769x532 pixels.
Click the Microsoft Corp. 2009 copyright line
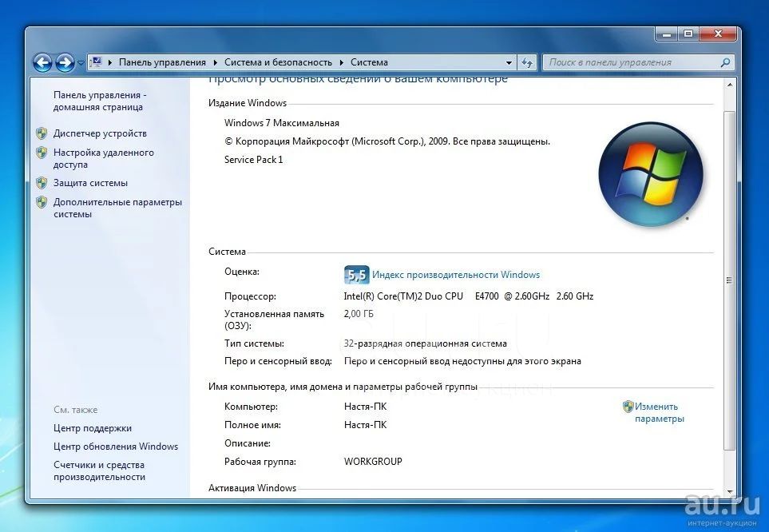tap(387, 141)
